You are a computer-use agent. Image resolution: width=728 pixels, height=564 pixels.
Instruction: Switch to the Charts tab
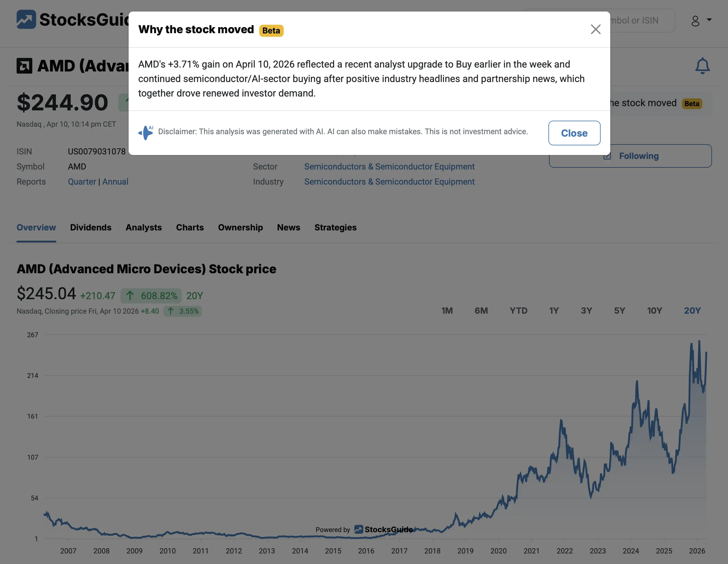pos(190,227)
